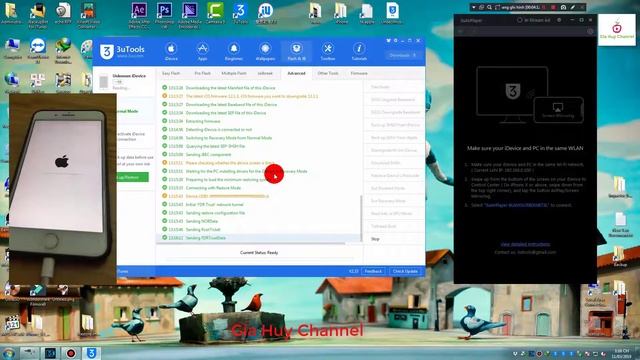Viewport: 640px width, 360px height.
Task: Switch to the Pro Flash tab
Action: point(202,73)
